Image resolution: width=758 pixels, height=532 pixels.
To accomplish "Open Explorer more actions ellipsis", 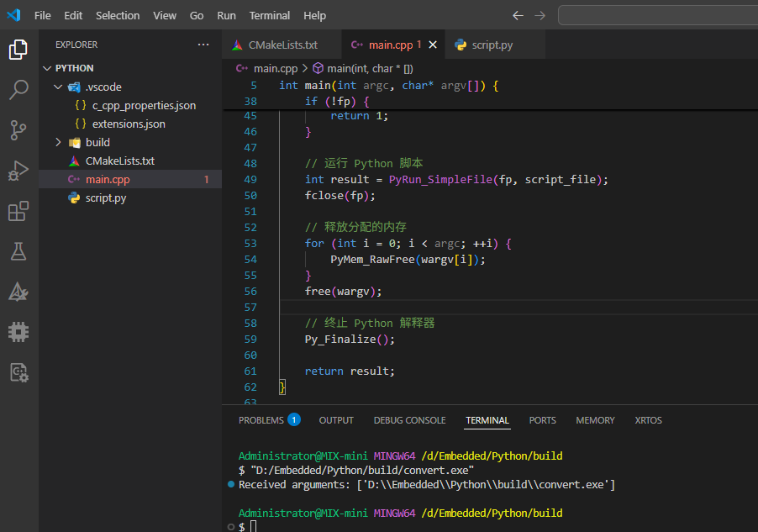I will [x=203, y=45].
